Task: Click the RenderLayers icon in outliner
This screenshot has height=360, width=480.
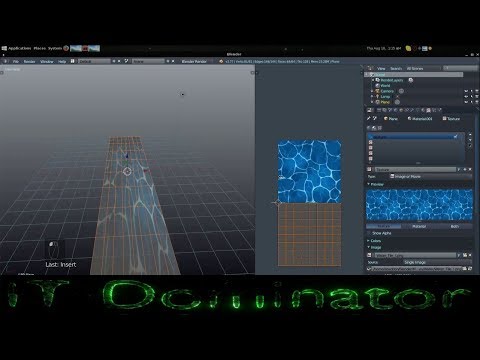Action: [x=378, y=80]
